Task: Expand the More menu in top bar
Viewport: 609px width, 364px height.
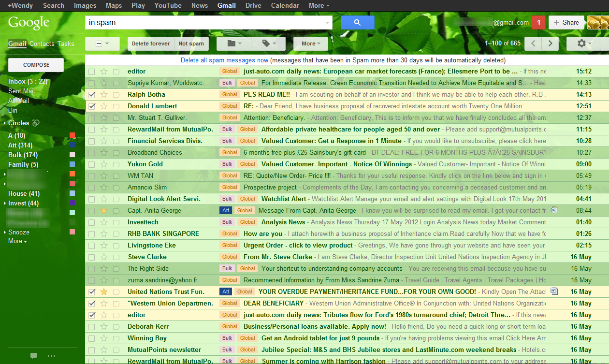Action: pos(319,5)
